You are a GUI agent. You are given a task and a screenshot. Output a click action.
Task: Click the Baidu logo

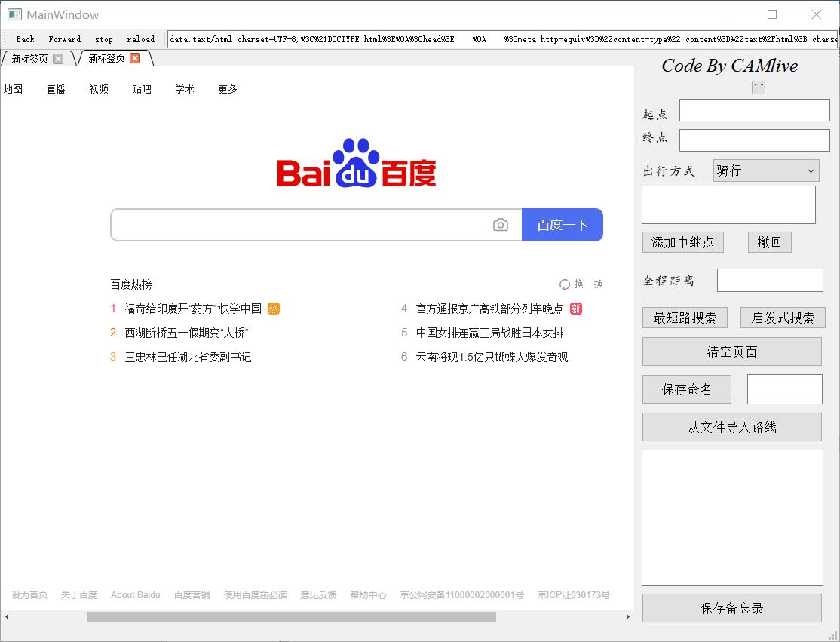point(356,162)
